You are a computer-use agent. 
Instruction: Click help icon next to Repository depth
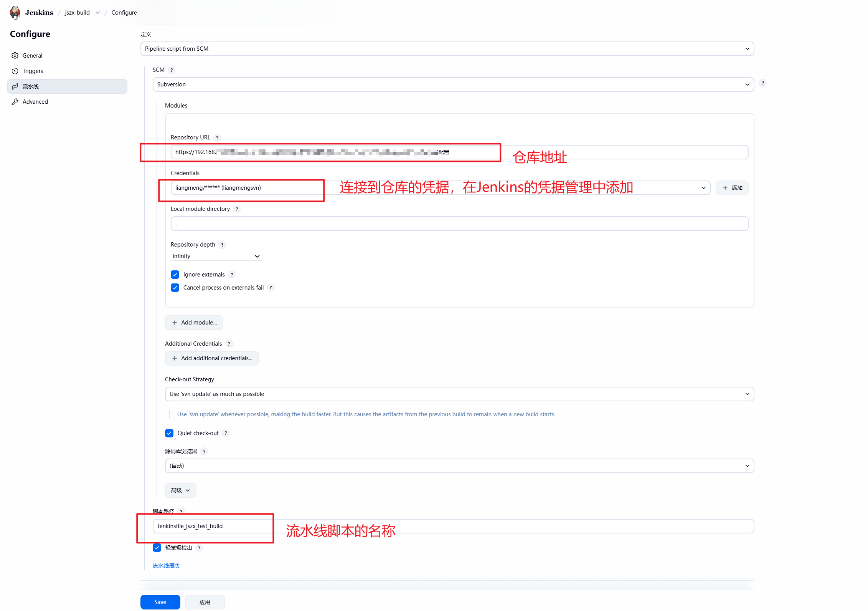tap(222, 245)
